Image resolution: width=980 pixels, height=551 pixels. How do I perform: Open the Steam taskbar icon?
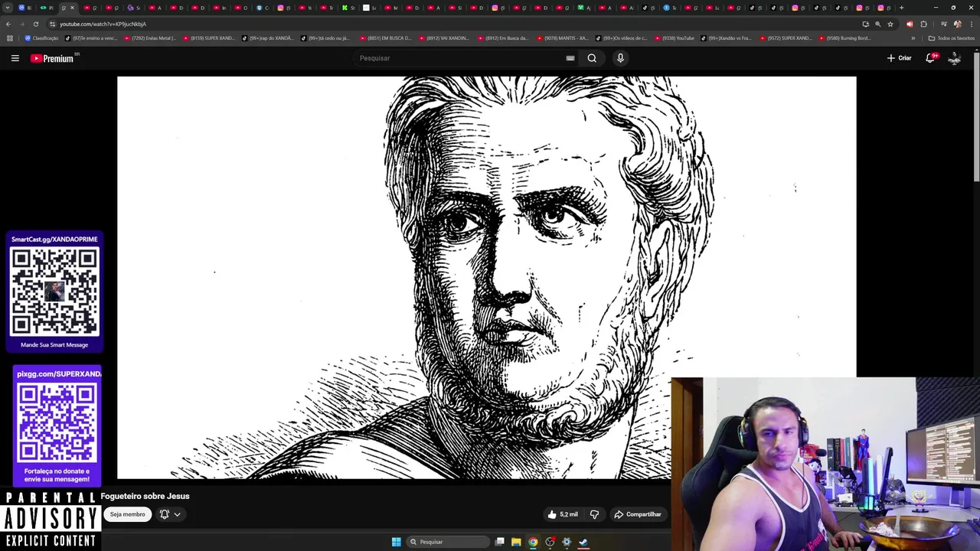click(583, 542)
